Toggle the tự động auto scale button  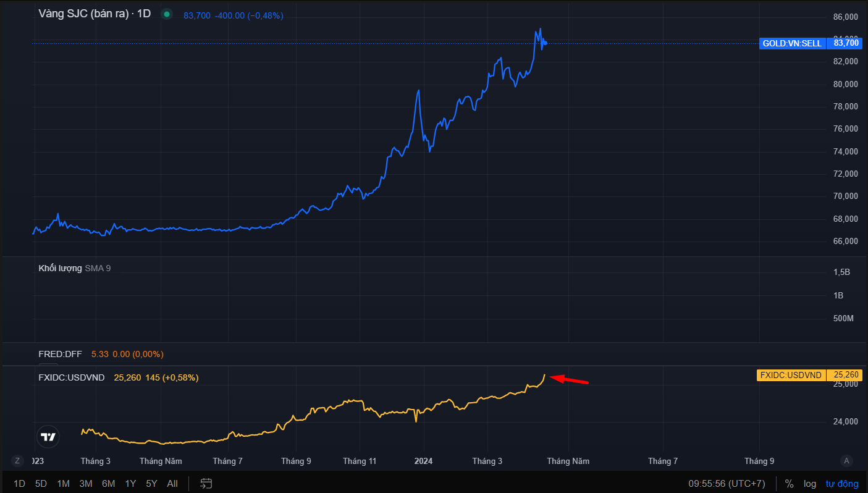842,484
